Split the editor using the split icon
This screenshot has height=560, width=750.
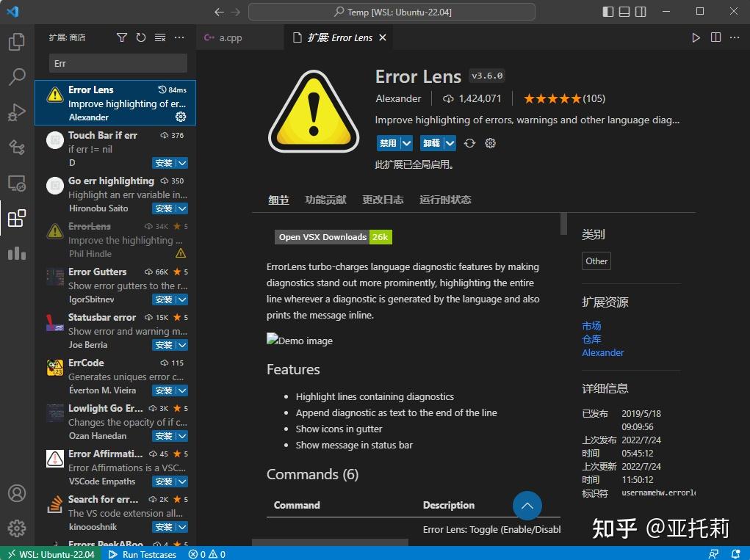[x=714, y=37]
